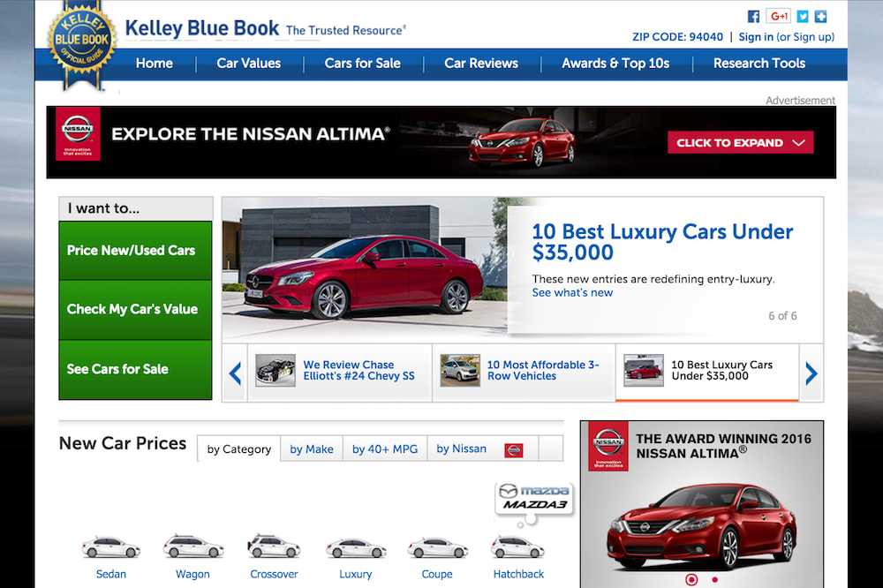Viewport: 883px width, 588px height.
Task: Click the Explore the Nissan Altima banner text
Action: [250, 134]
